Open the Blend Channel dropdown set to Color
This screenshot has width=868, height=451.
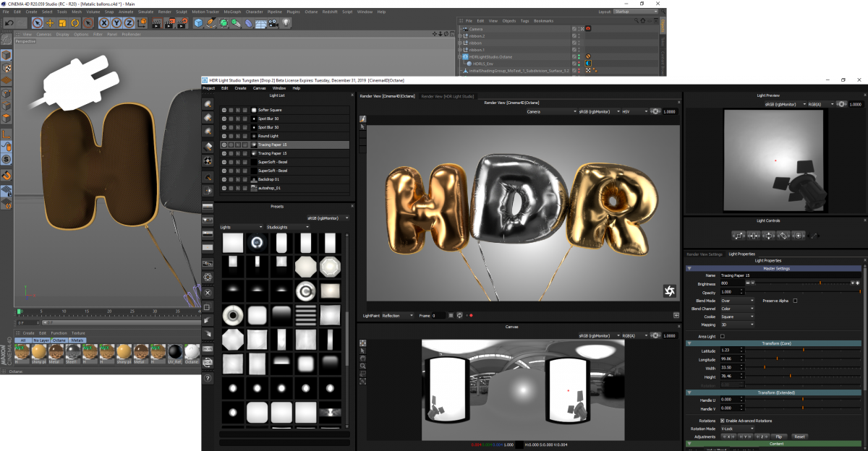737,309
